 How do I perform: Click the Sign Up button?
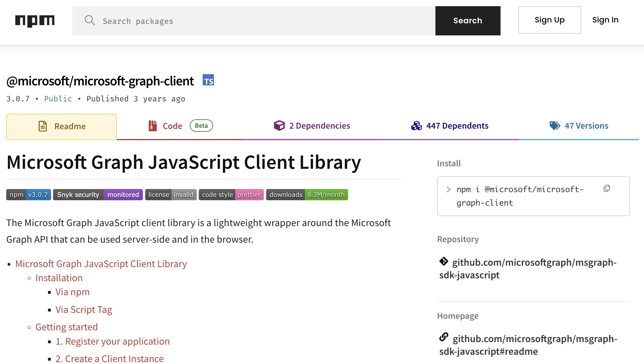(x=549, y=20)
